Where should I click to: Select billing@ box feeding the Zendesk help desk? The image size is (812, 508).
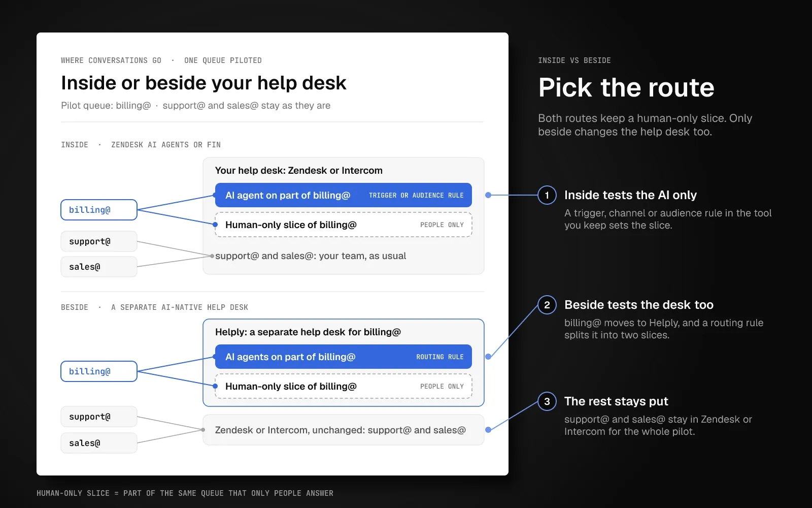pyautogui.click(x=99, y=210)
